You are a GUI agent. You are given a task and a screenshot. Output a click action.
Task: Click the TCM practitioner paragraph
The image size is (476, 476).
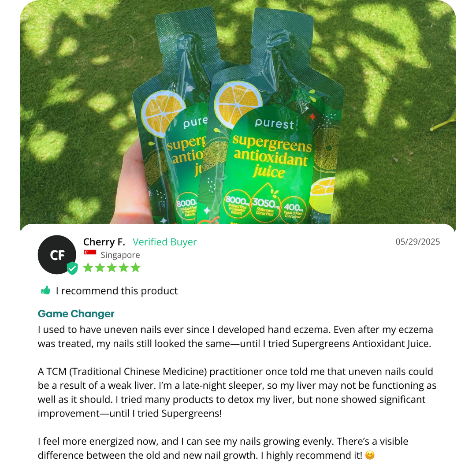click(237, 392)
